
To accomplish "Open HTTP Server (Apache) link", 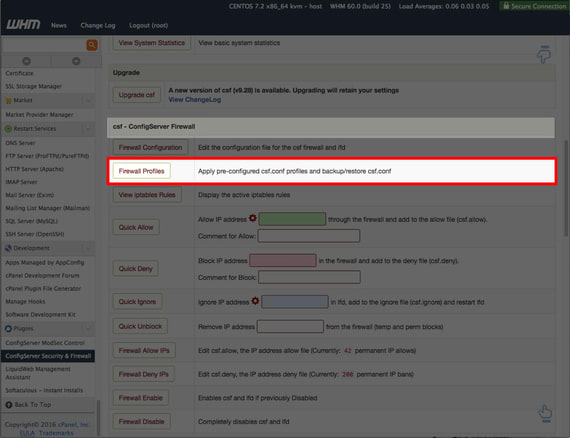I will coord(34,169).
